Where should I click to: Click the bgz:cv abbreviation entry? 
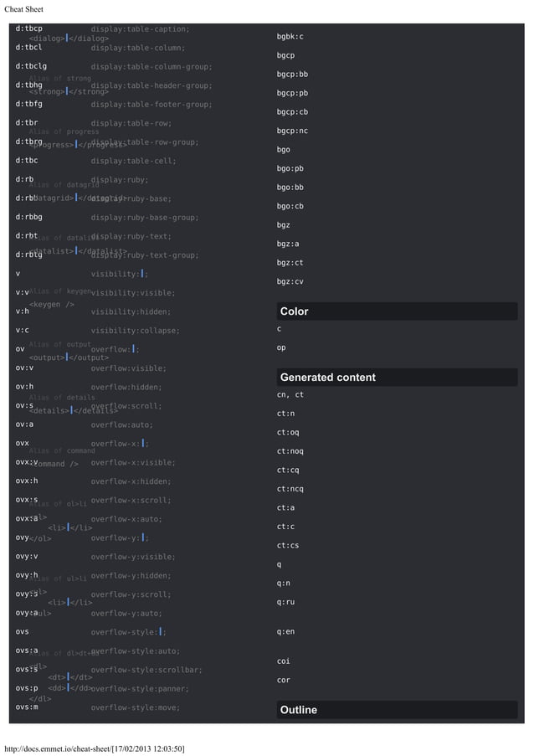[x=290, y=281]
